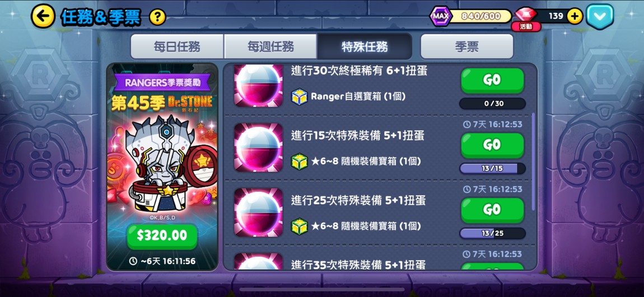Image resolution: width=644 pixels, height=297 pixels.
Task: Tap the red ruby gem icon
Action: [526, 15]
